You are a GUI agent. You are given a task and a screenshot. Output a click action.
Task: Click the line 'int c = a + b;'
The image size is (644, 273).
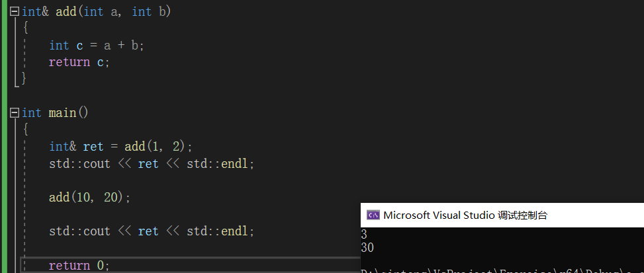[97, 45]
